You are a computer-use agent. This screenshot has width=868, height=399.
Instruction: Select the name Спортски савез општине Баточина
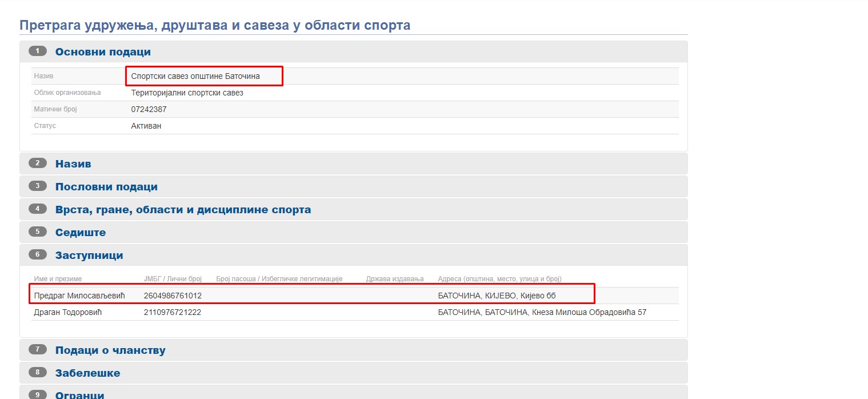[195, 76]
